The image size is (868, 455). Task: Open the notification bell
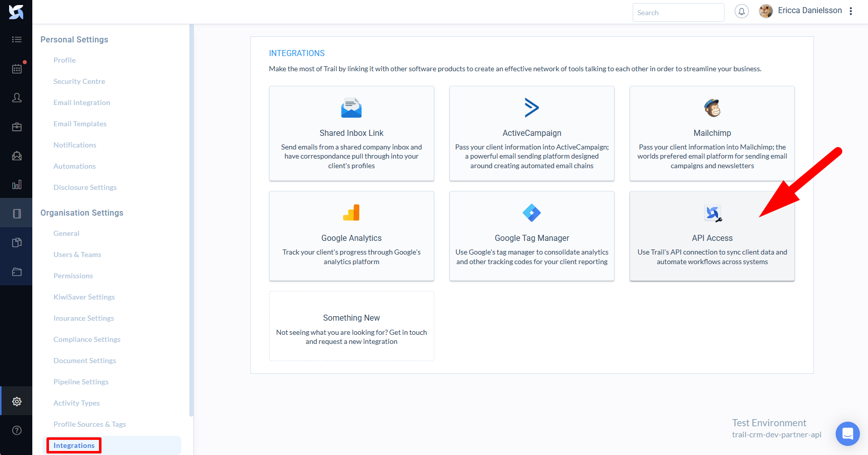[x=741, y=11]
